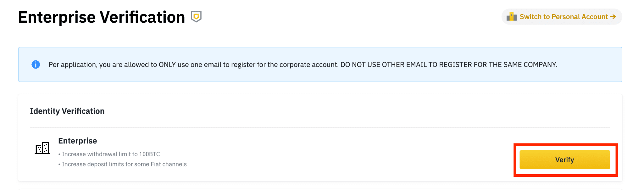Click the Increase deposit limits for Fiat line
The width and height of the screenshot is (644, 190).
(122, 164)
